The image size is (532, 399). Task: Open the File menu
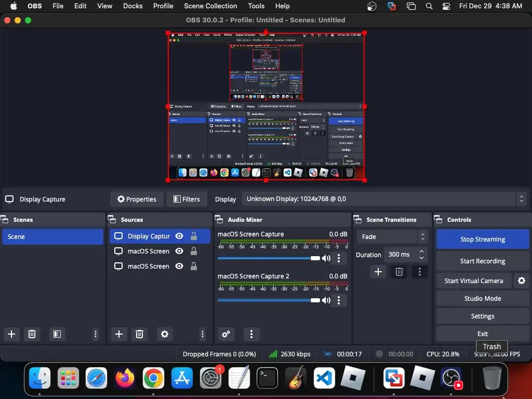click(x=58, y=6)
